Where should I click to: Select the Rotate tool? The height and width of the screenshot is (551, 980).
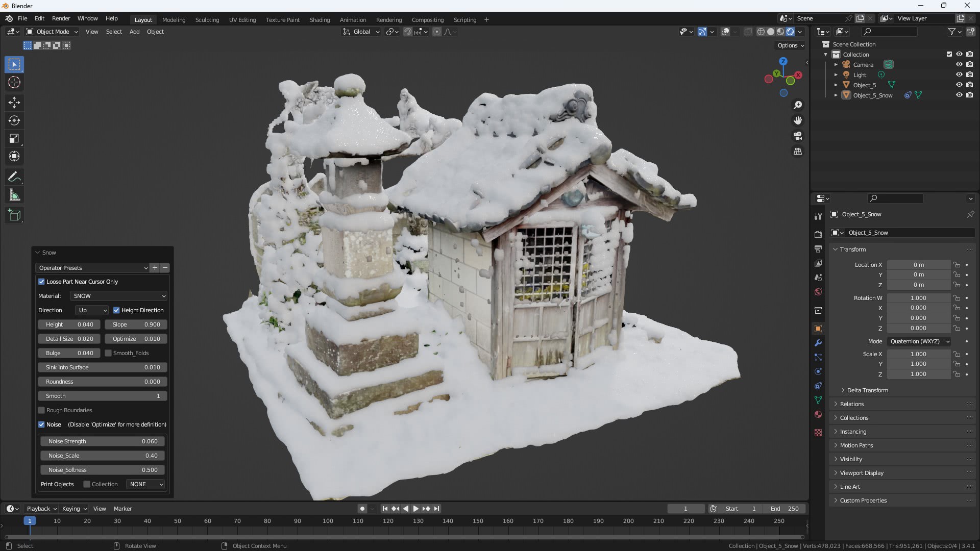(14, 120)
